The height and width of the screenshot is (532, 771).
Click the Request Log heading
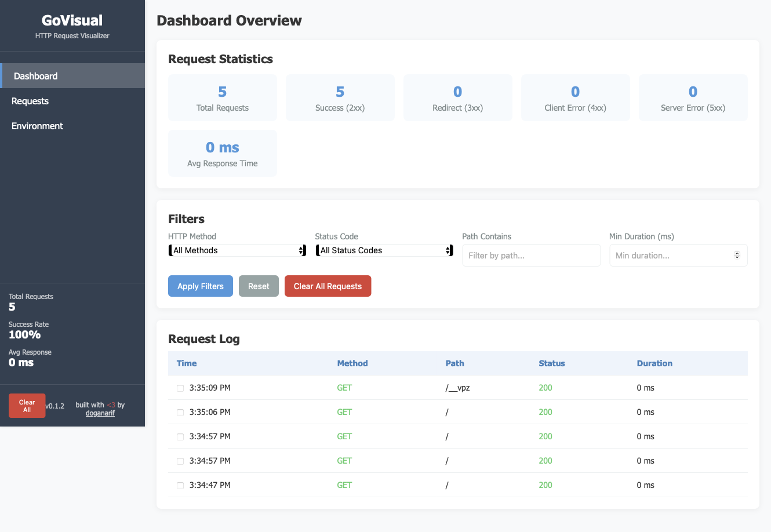tap(204, 339)
